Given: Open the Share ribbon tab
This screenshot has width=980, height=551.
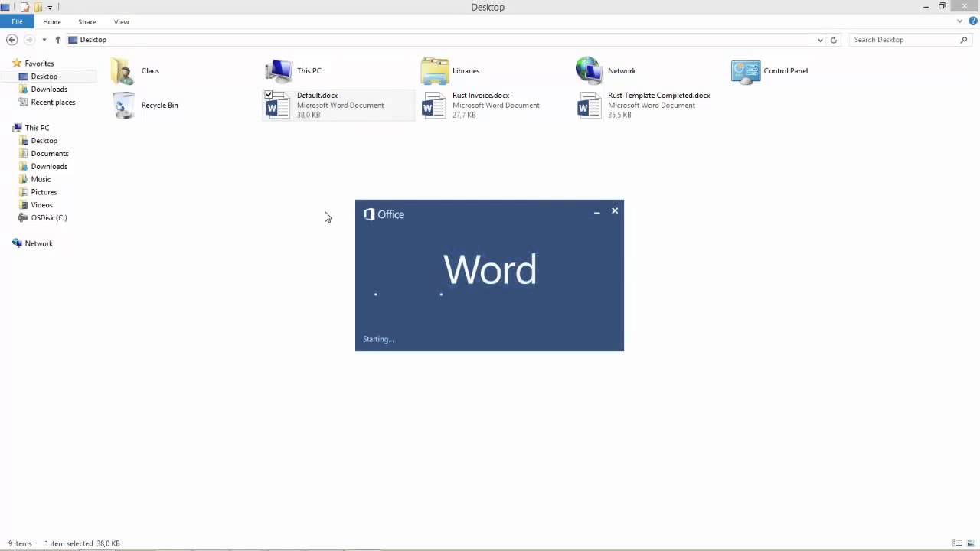Looking at the screenshot, I should 87,22.
